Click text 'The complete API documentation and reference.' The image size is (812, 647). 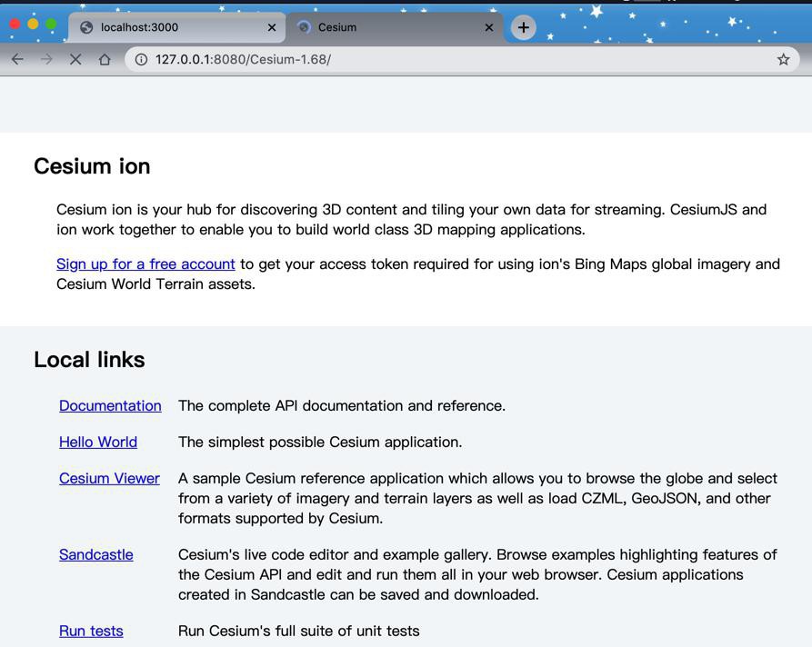342,406
